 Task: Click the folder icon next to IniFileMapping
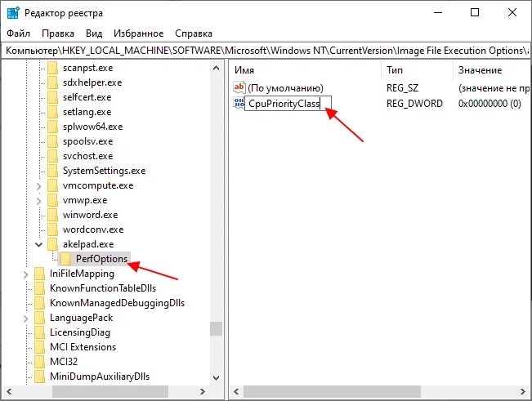(x=39, y=274)
